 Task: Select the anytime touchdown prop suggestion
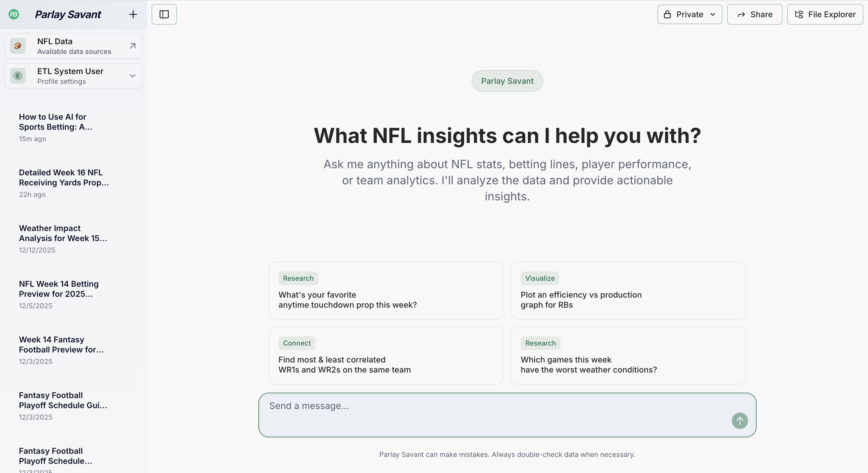pos(386,291)
